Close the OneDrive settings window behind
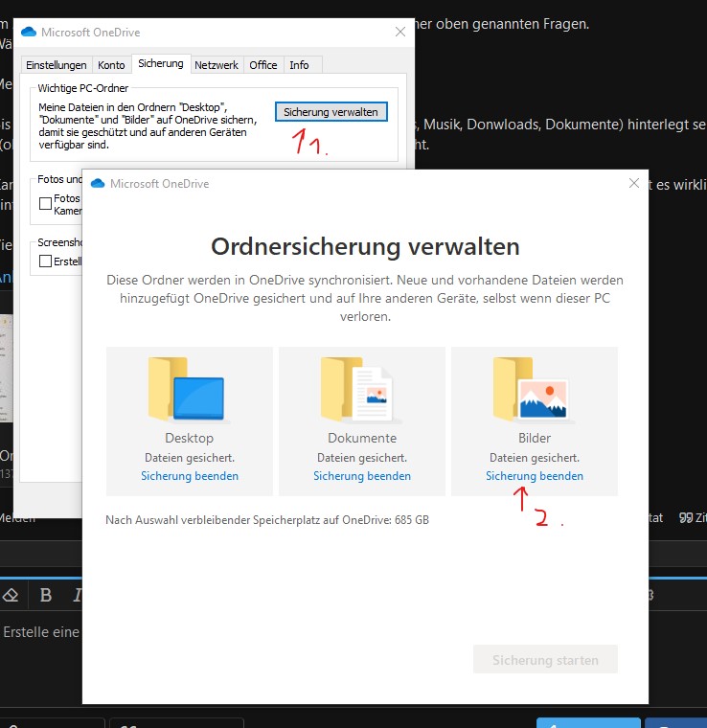The image size is (707, 728). [x=400, y=32]
